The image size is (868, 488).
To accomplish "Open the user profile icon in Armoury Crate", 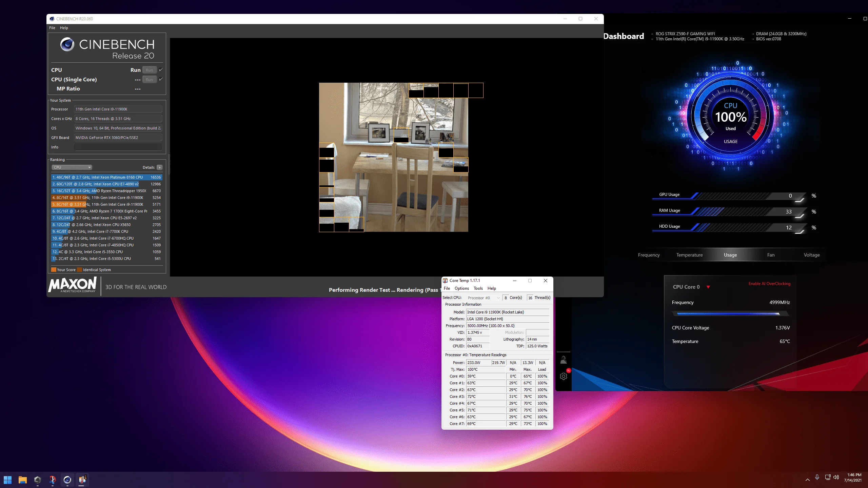I will pyautogui.click(x=564, y=360).
